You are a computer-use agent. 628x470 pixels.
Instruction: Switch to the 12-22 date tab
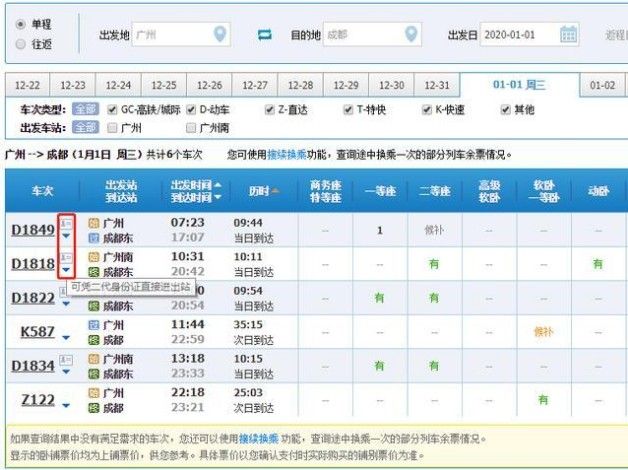point(27,85)
